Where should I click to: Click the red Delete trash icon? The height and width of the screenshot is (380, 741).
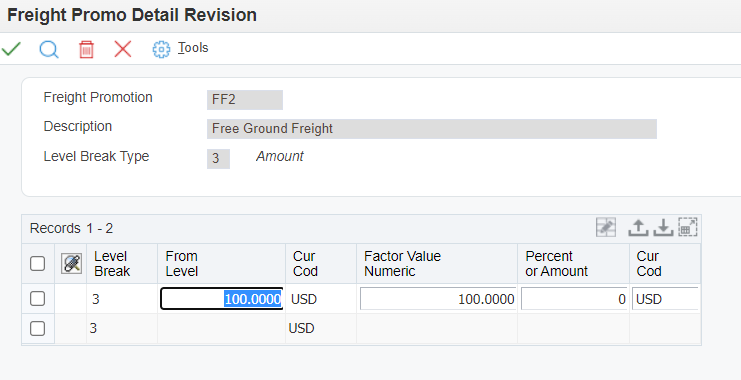(x=86, y=49)
